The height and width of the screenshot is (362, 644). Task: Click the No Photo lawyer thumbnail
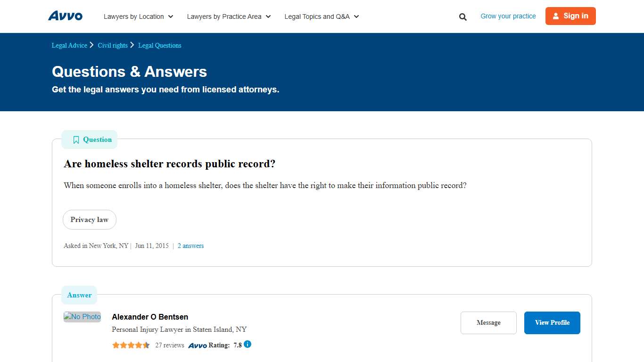click(x=82, y=316)
